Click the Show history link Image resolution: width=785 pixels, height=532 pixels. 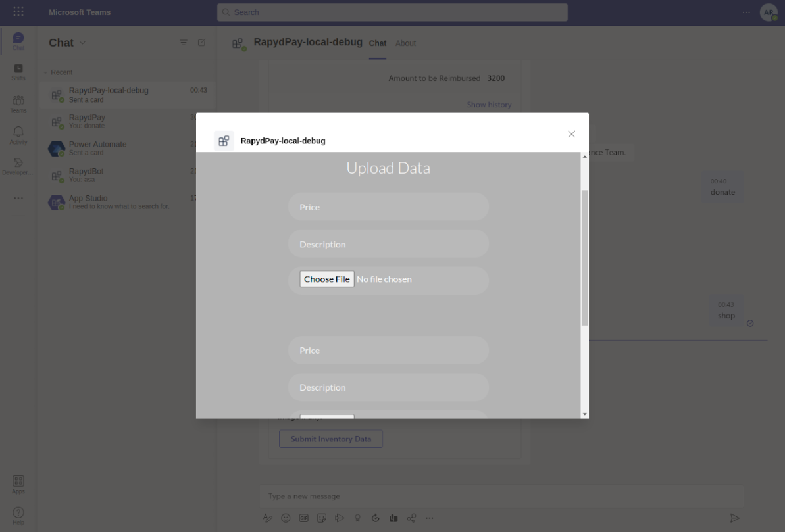point(489,105)
